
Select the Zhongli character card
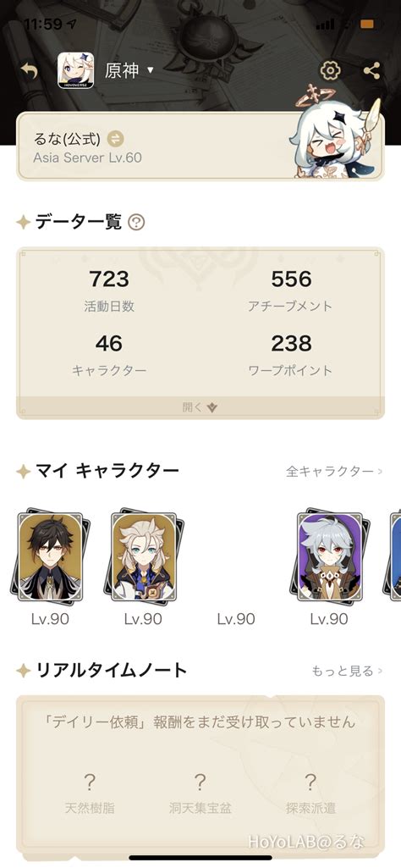pyautogui.click(x=50, y=556)
